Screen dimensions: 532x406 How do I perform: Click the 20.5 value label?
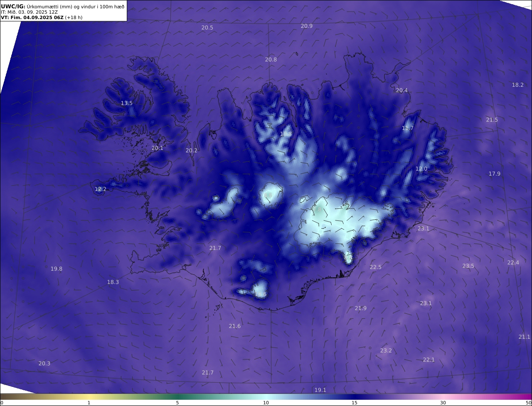point(207,28)
